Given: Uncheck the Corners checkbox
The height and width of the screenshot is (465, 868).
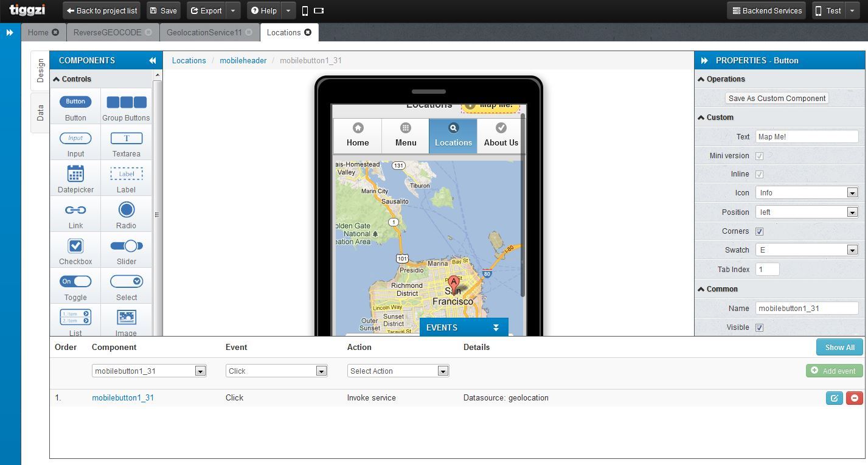Looking at the screenshot, I should click(759, 231).
